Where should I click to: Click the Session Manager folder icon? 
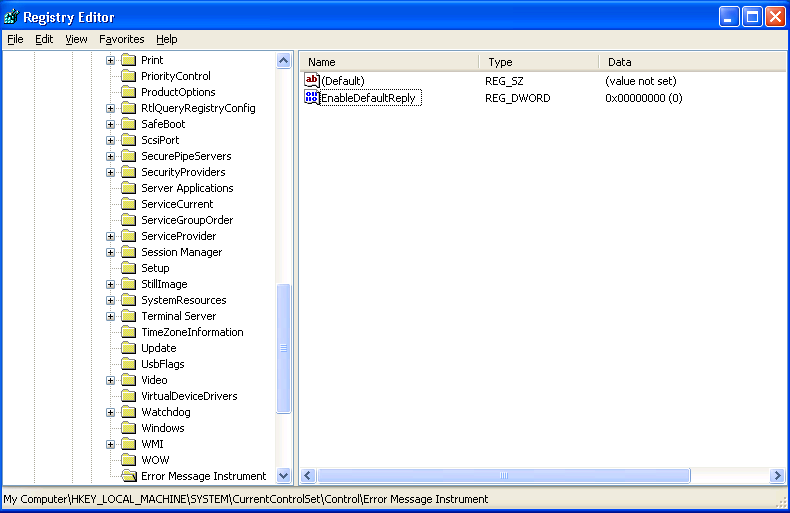tap(129, 252)
